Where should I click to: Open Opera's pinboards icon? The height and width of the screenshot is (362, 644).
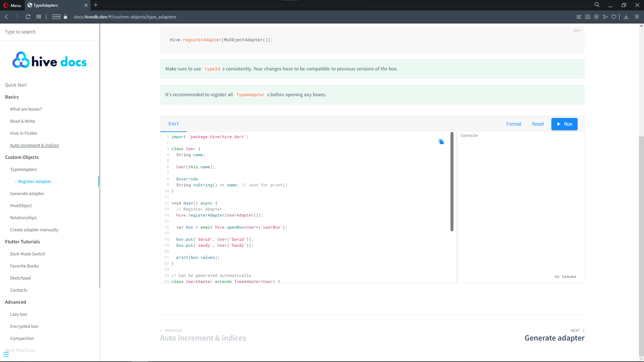point(579,17)
